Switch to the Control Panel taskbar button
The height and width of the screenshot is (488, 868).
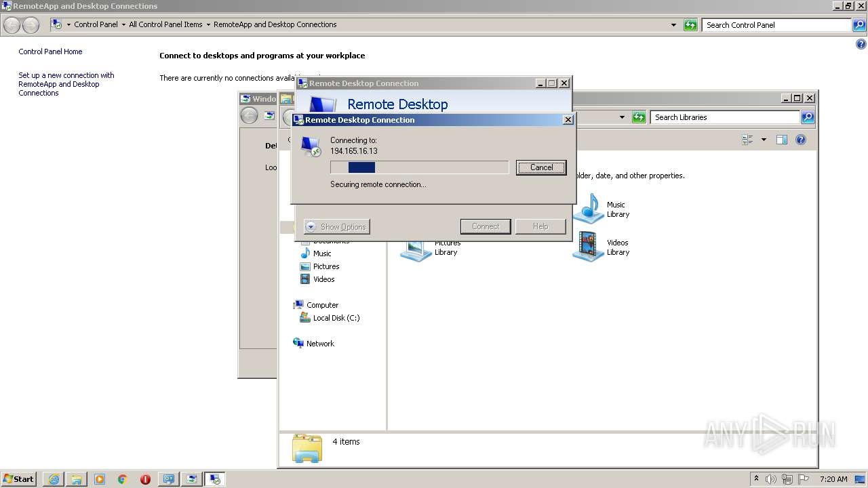click(168, 479)
